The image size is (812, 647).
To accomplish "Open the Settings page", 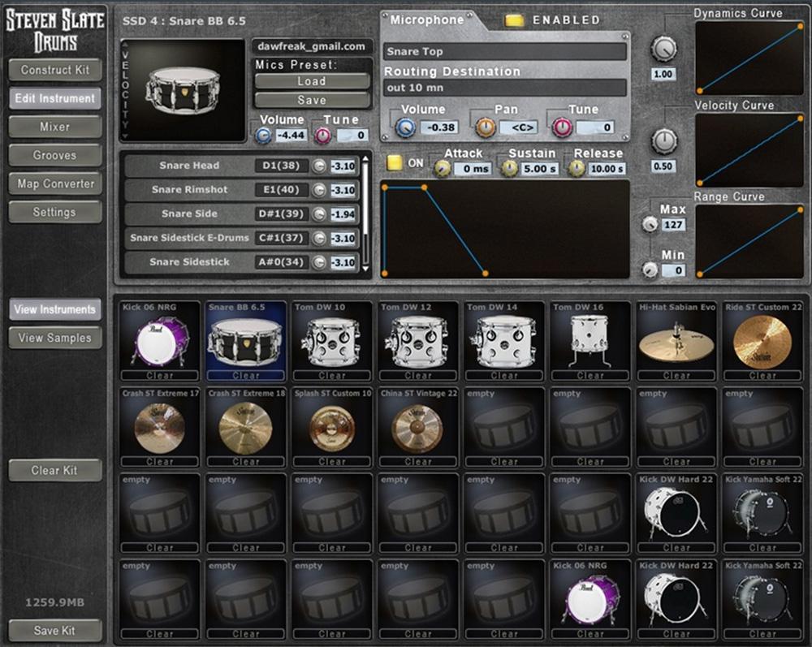I will point(55,212).
